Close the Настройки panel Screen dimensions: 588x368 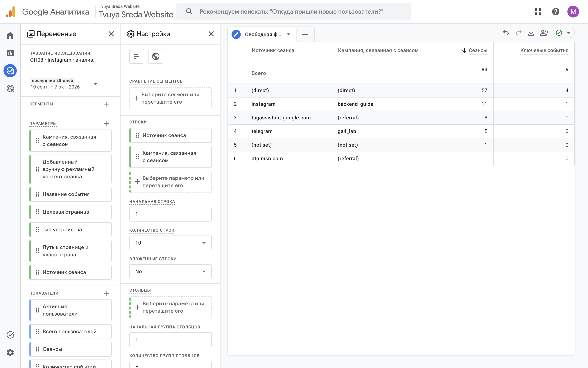(211, 34)
